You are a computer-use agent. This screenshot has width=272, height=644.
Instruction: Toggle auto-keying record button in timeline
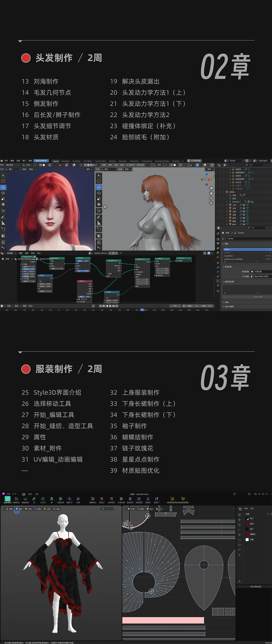coord(93,306)
